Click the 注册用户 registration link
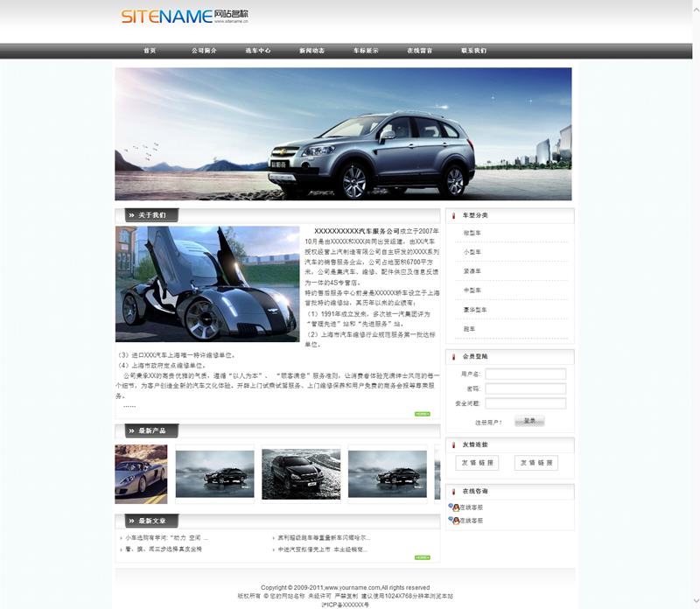 pyautogui.click(x=488, y=422)
